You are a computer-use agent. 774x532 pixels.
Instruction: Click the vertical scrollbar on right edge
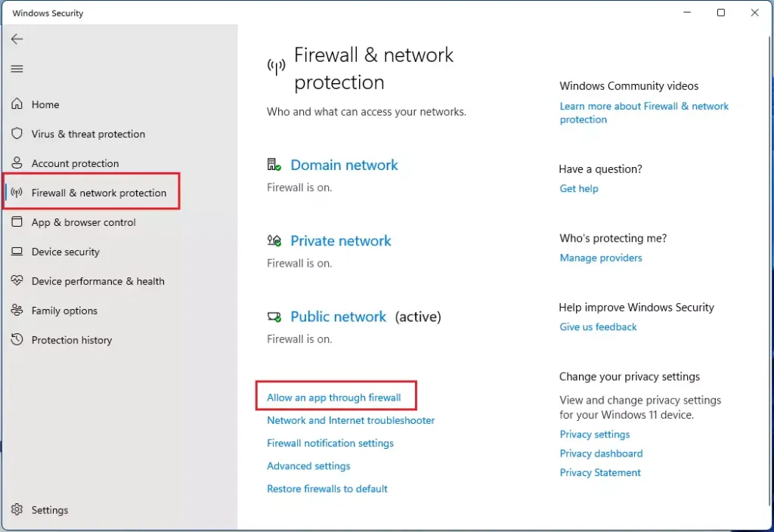pyautogui.click(x=770, y=269)
